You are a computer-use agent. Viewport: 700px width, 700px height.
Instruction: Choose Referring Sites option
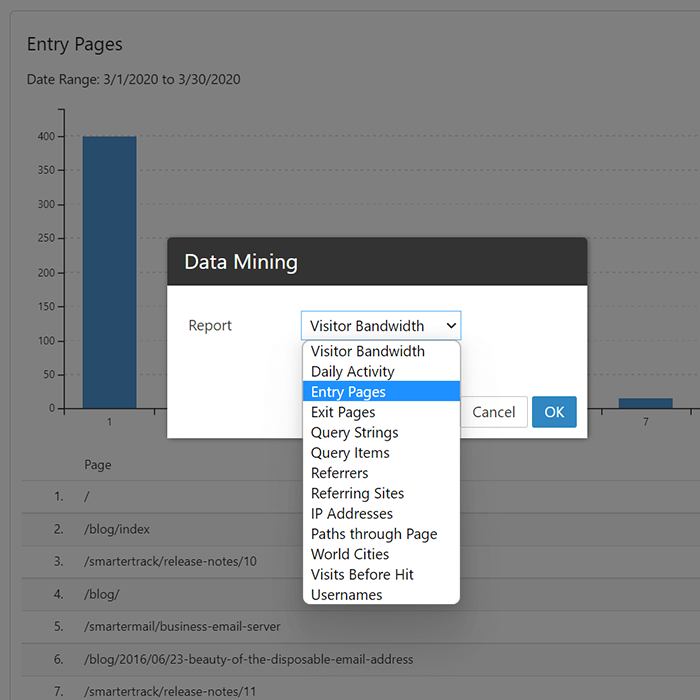click(381, 493)
